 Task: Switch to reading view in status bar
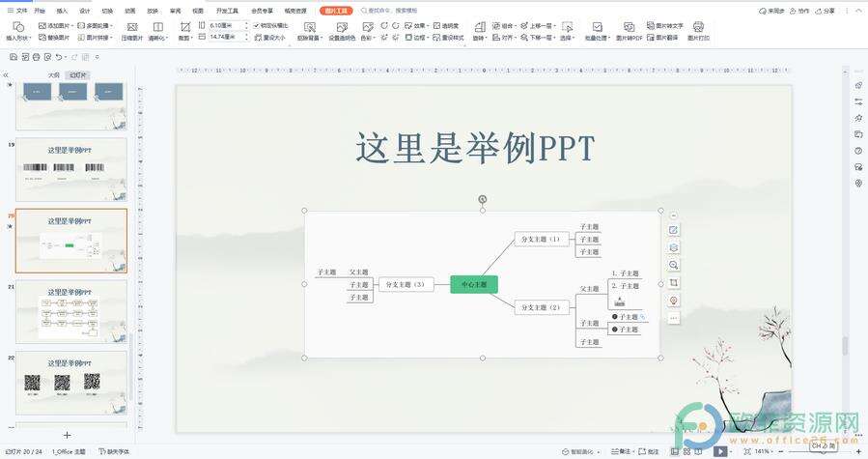click(x=699, y=451)
